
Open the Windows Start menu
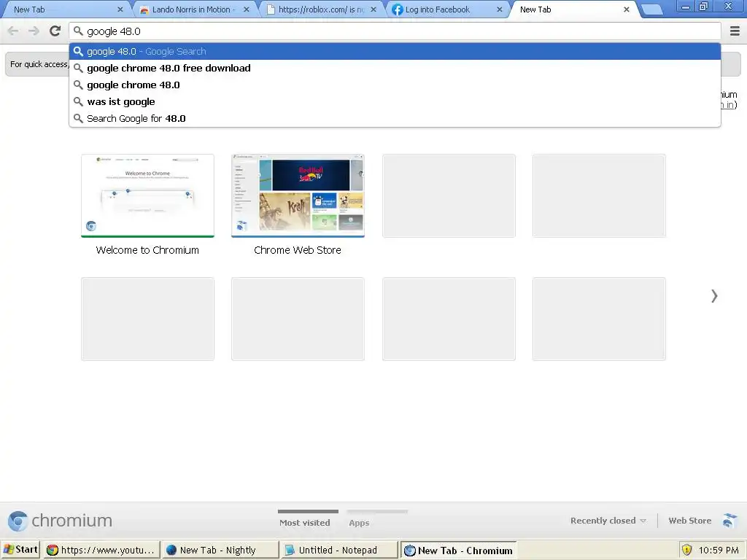point(20,550)
